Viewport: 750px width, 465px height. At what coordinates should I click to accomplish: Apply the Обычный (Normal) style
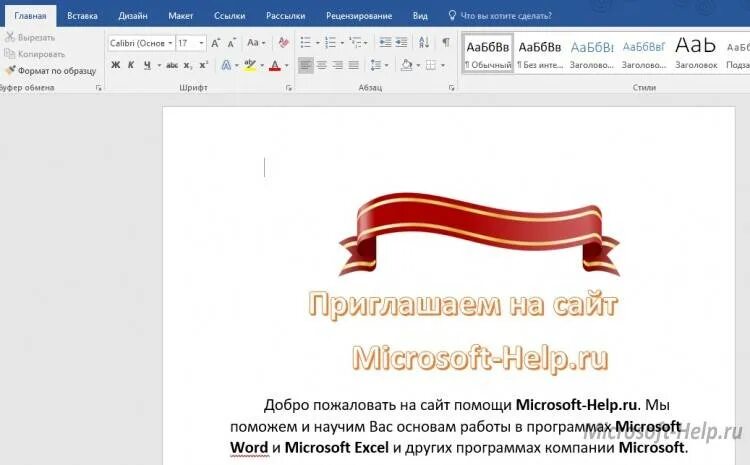point(488,53)
